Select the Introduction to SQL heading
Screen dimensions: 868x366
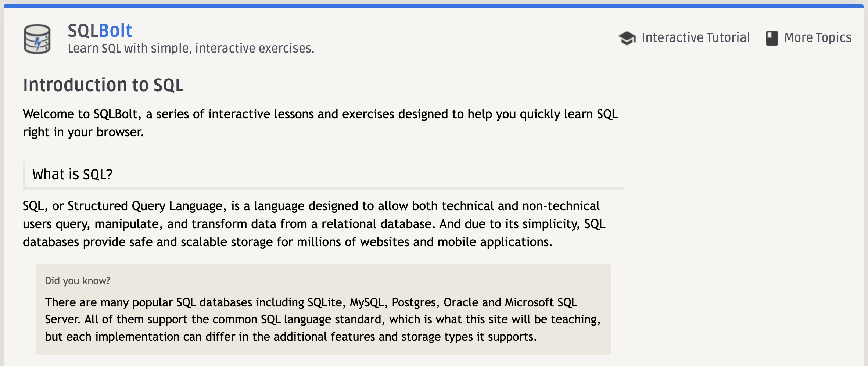(103, 85)
